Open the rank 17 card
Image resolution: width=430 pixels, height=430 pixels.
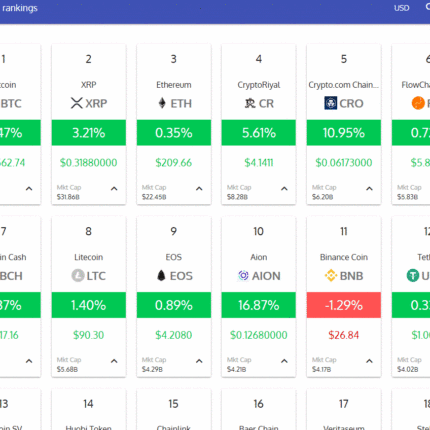344,410
